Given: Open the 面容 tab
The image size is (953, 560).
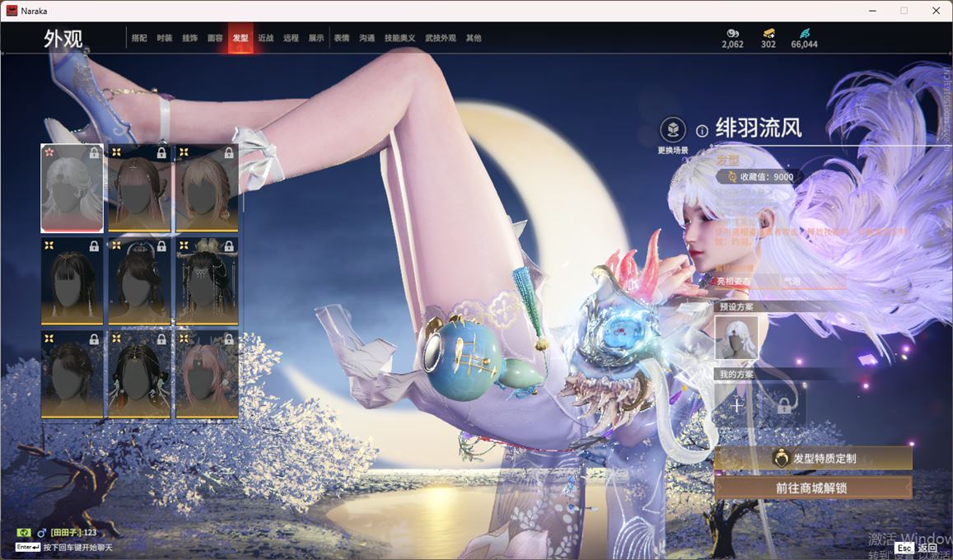Looking at the screenshot, I should pyautogui.click(x=215, y=38).
